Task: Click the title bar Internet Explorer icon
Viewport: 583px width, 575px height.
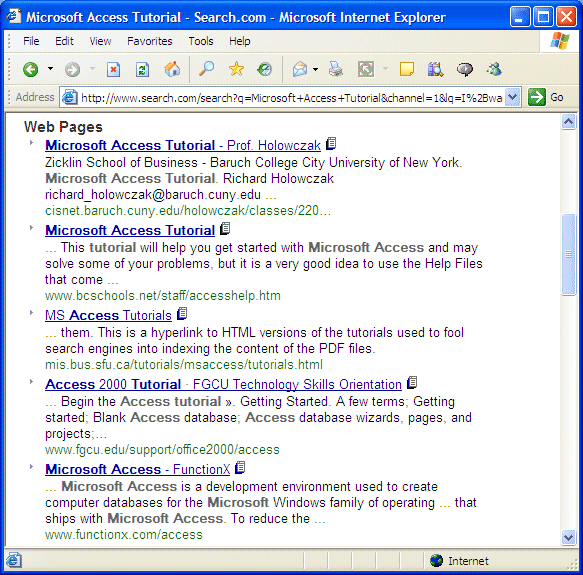Action: pyautogui.click(x=14, y=16)
